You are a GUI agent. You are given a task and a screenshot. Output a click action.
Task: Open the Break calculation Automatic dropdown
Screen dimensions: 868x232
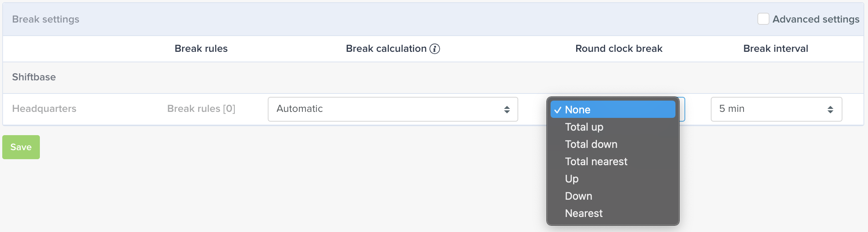(393, 109)
